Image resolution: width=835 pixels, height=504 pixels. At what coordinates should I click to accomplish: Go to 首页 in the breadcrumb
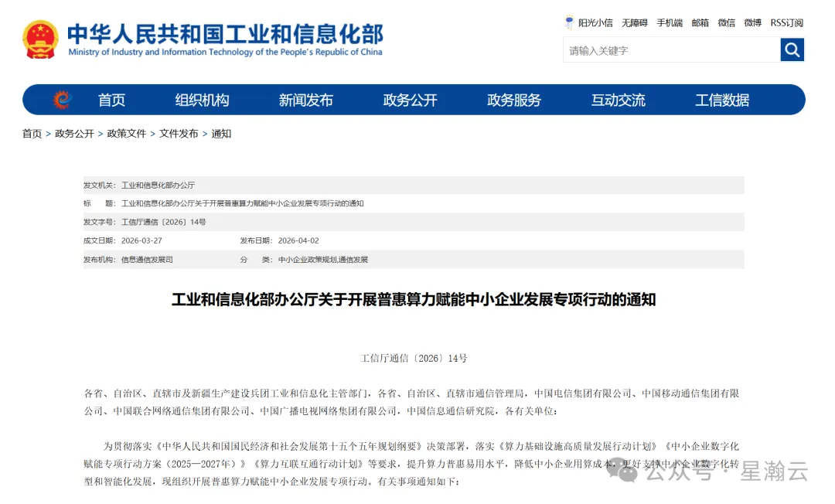(x=32, y=134)
